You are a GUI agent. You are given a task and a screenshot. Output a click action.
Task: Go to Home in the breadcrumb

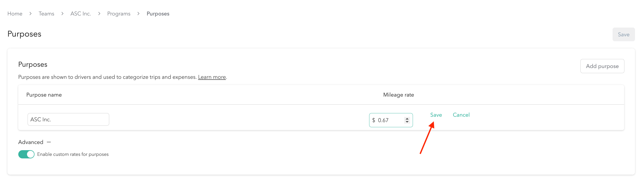(x=15, y=14)
